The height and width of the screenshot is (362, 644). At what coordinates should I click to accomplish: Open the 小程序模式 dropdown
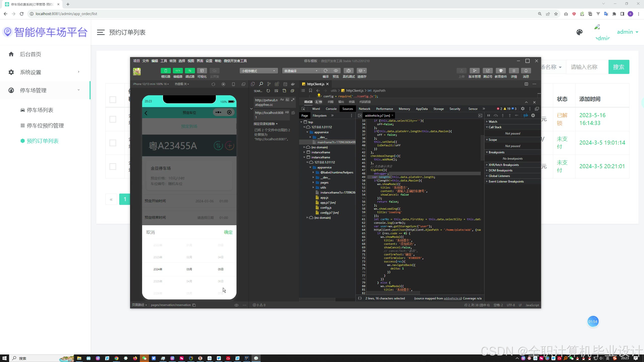tap(258, 71)
